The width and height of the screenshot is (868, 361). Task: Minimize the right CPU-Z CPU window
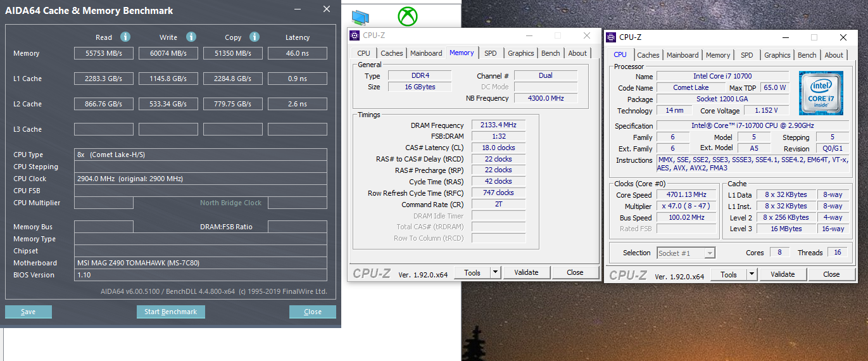pos(785,37)
